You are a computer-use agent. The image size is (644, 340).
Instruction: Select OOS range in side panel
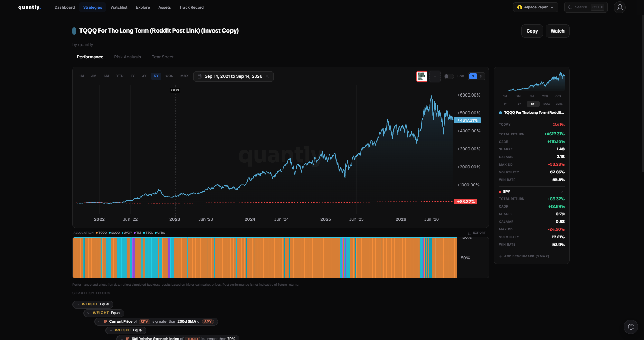click(558, 96)
